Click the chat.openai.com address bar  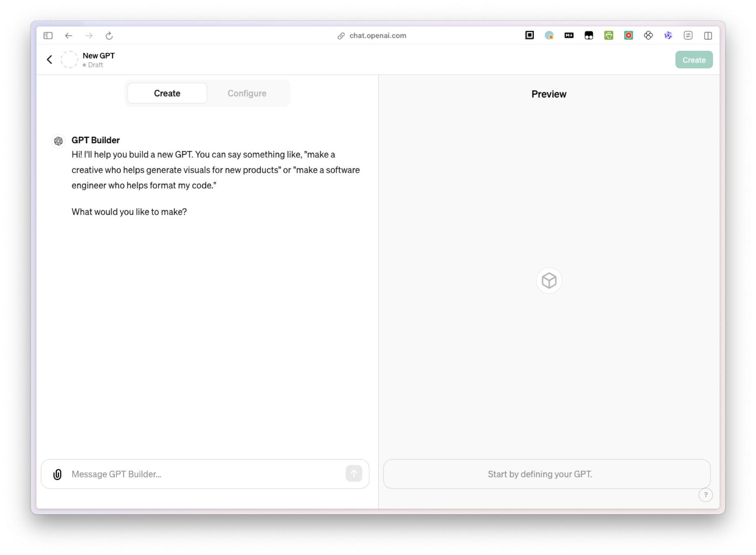377,36
